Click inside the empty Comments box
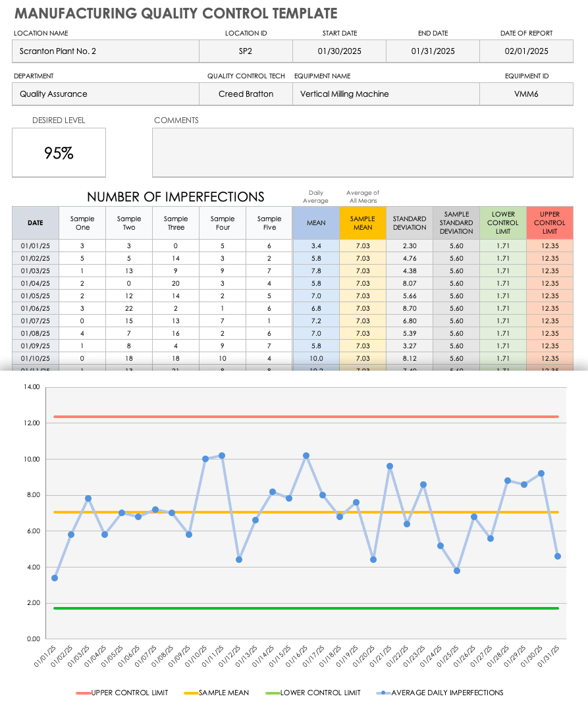The height and width of the screenshot is (713, 588). pyautogui.click(x=362, y=153)
